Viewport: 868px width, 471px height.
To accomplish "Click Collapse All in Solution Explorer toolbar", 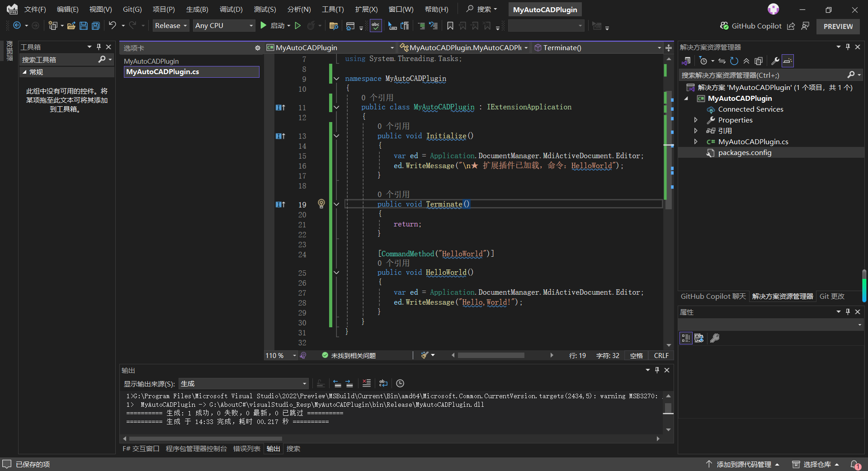I will click(x=746, y=61).
